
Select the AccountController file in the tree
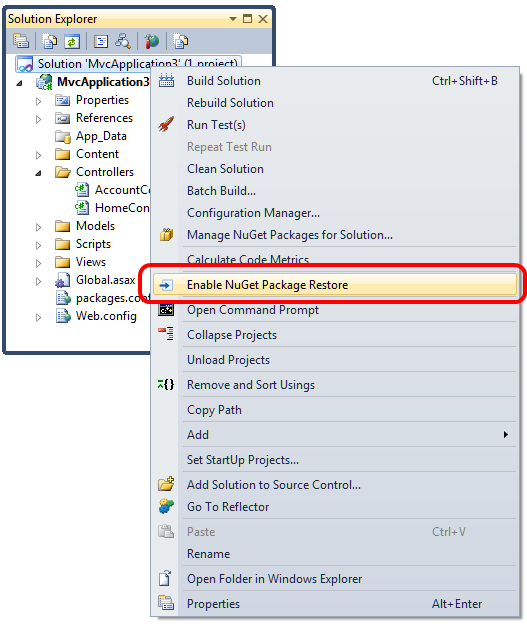[x=122, y=190]
